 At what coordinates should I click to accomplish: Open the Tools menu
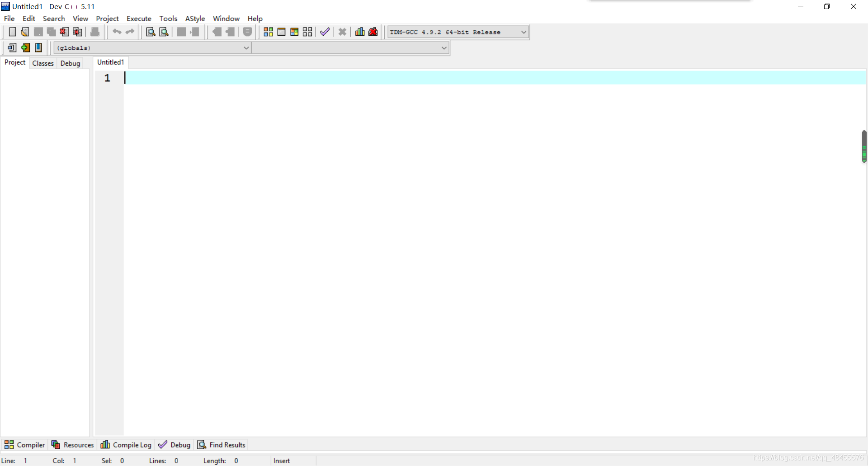pyautogui.click(x=168, y=19)
